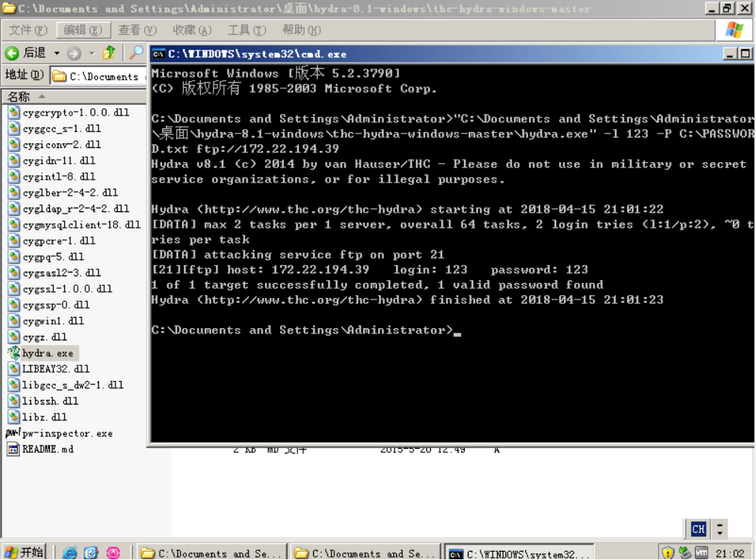Switch to the taskbar folder window left of cmd.exe
The height and width of the screenshot is (560, 756).
coord(365,553)
